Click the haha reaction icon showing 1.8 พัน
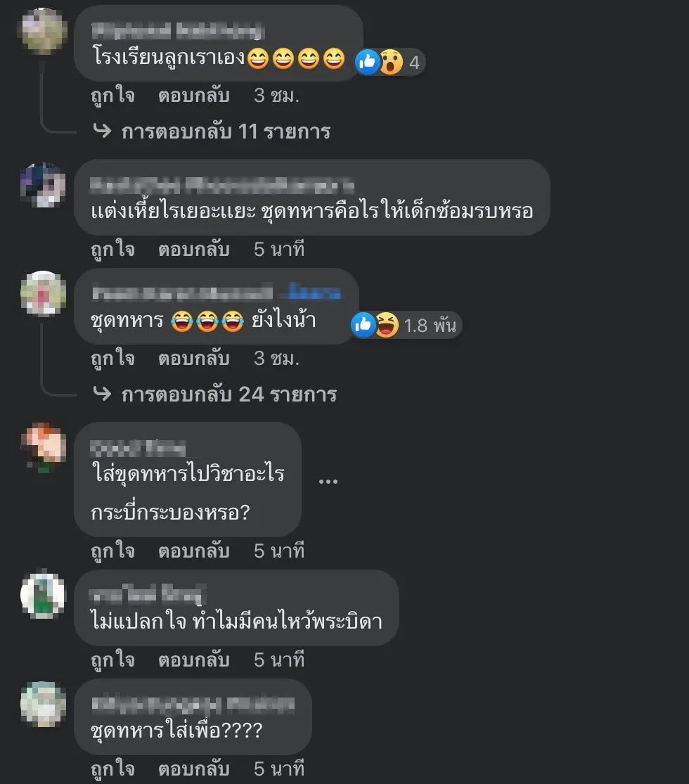689x784 pixels. (x=387, y=325)
